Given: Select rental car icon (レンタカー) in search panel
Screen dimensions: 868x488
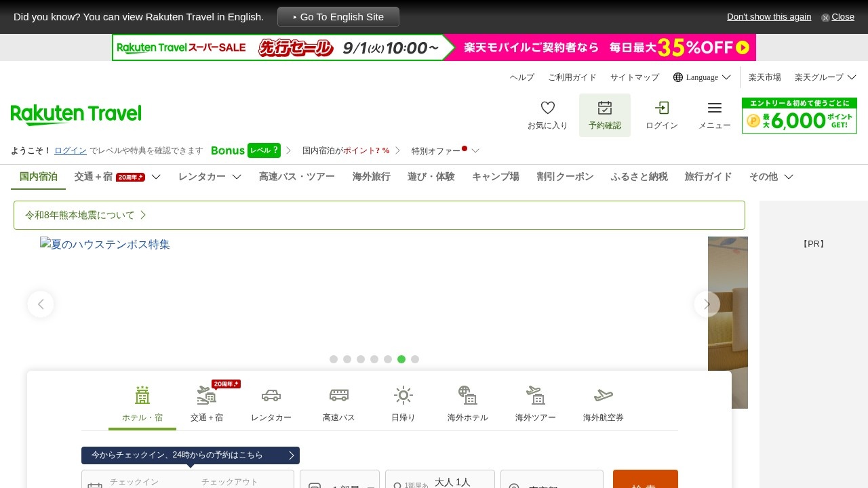Looking at the screenshot, I should coord(271,395).
